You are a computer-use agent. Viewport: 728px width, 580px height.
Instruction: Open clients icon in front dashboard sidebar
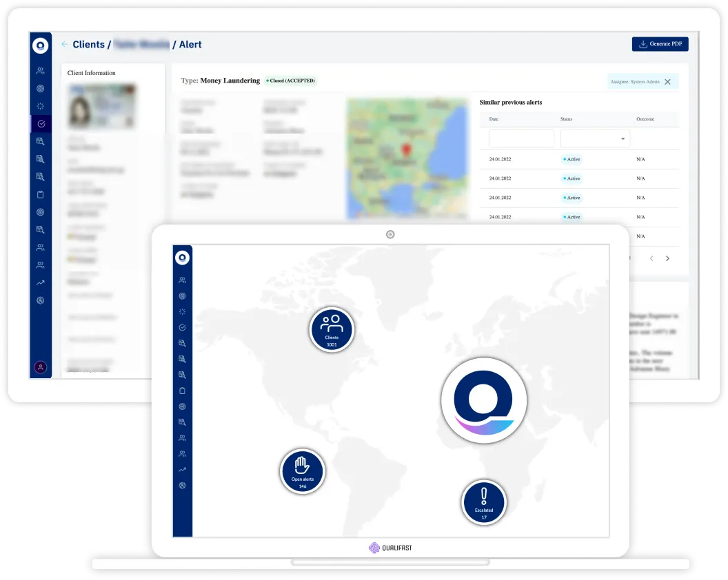point(183,280)
